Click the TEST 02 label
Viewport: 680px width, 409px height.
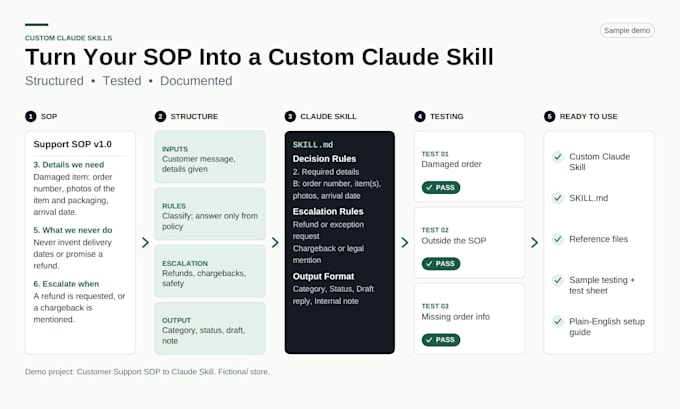pyautogui.click(x=435, y=230)
